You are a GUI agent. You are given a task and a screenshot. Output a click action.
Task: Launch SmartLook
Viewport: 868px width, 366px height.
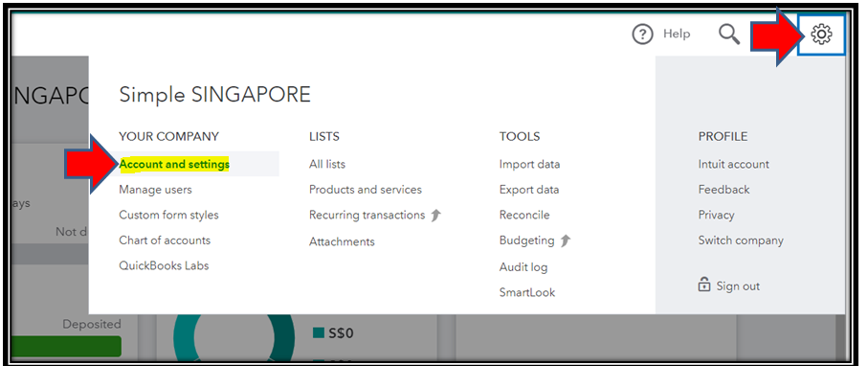tap(527, 292)
